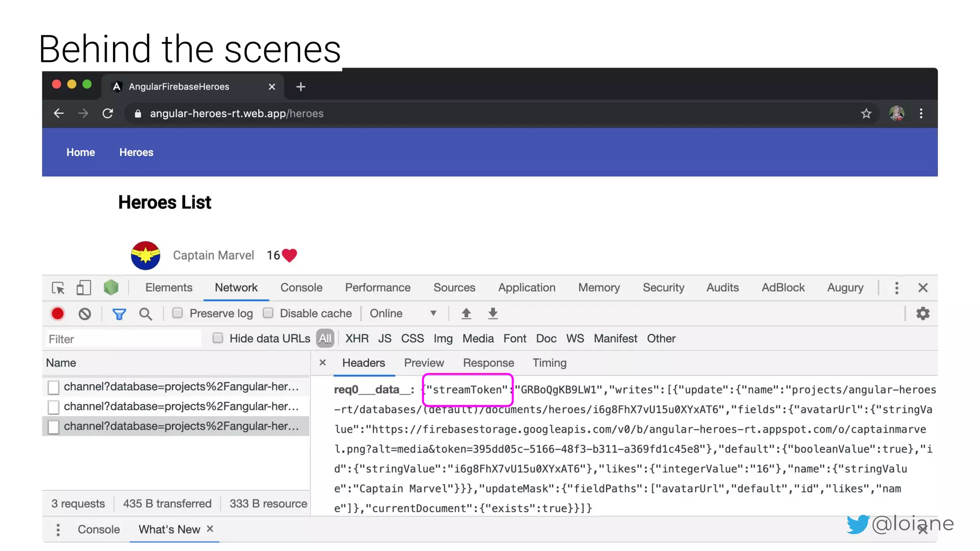Click the export HAR download arrow

click(493, 314)
